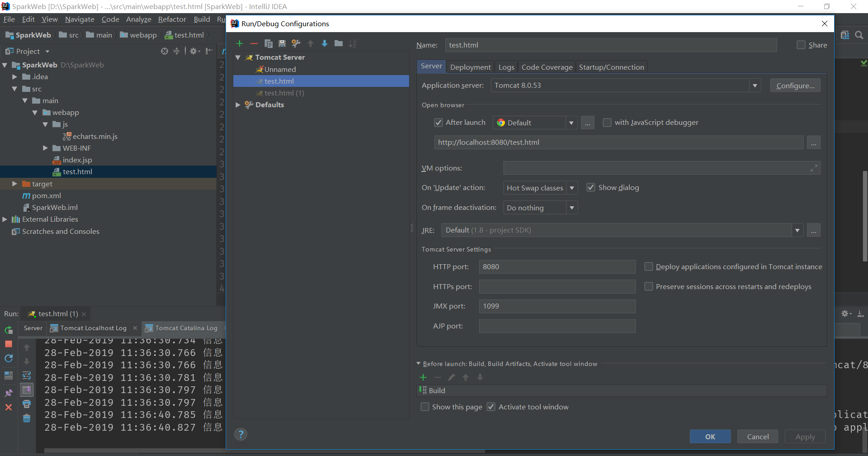
Task: Toggle soft-wrap icon in Run console
Action: [27, 375]
